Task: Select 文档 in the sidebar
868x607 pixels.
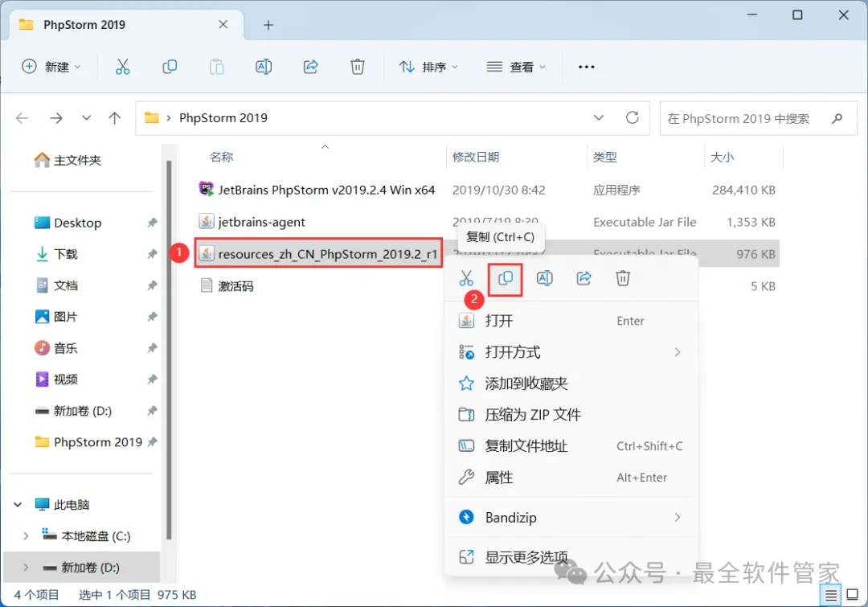Action: click(56, 285)
